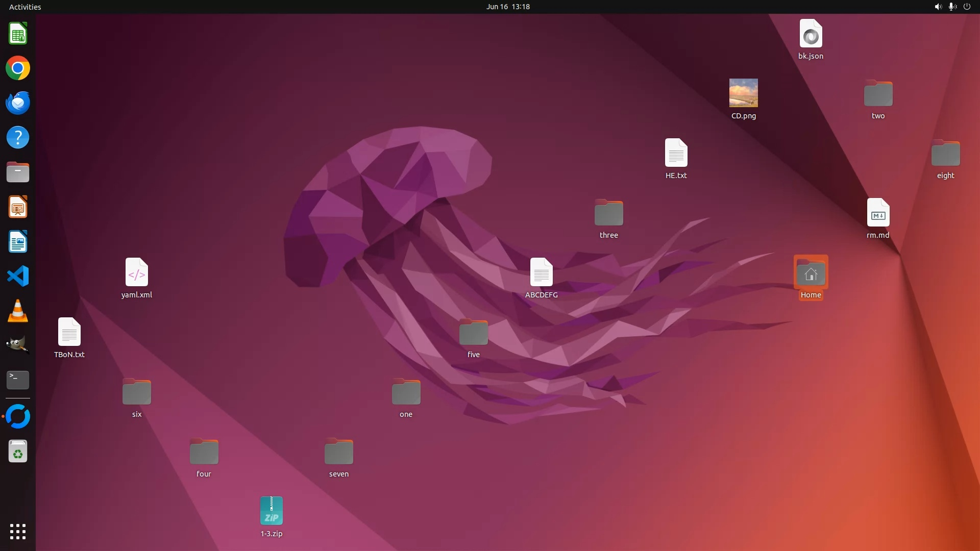Open the Trash in the dock

(18, 452)
